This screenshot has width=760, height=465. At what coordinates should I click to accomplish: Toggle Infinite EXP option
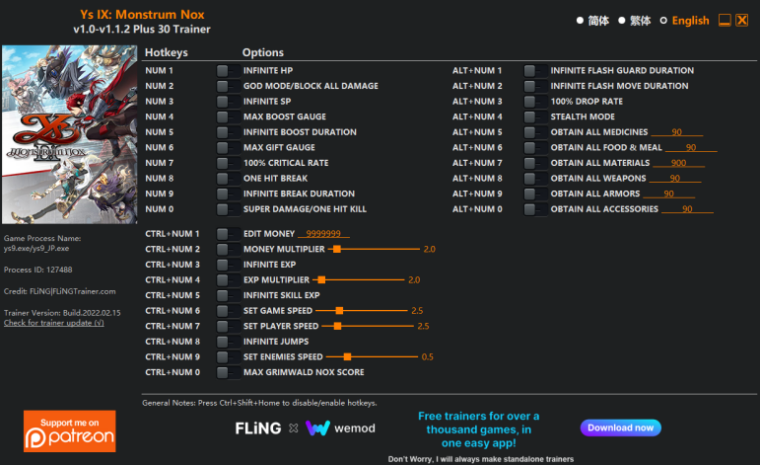(228, 265)
